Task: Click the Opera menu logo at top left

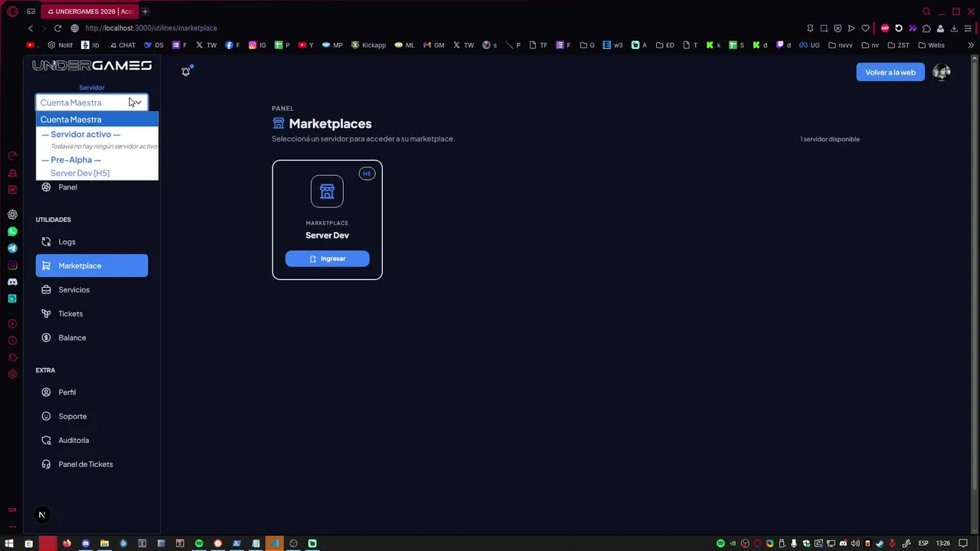Action: click(12, 11)
